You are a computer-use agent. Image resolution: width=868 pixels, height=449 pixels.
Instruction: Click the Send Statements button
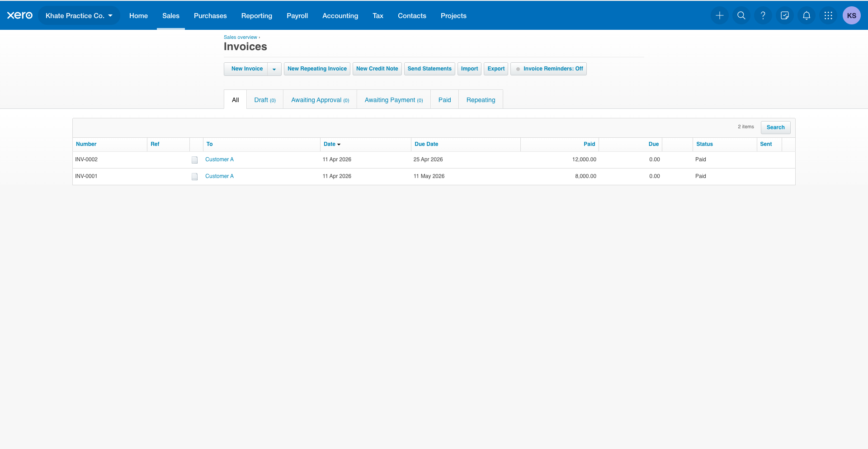coord(429,69)
